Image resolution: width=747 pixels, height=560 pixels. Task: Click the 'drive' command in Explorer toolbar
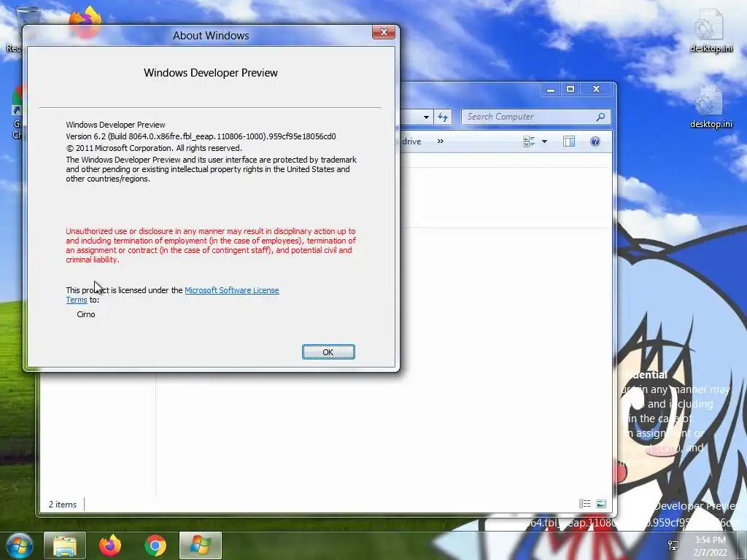tap(411, 141)
